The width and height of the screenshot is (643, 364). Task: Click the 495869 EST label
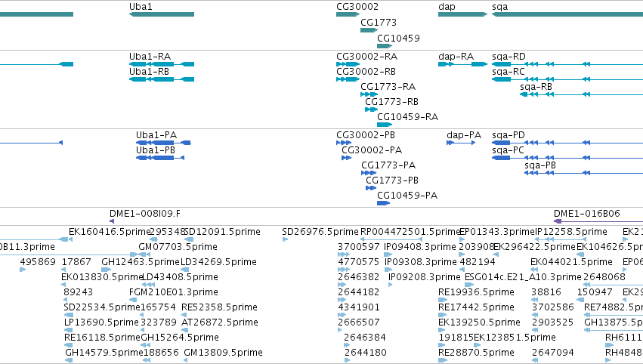(38, 262)
